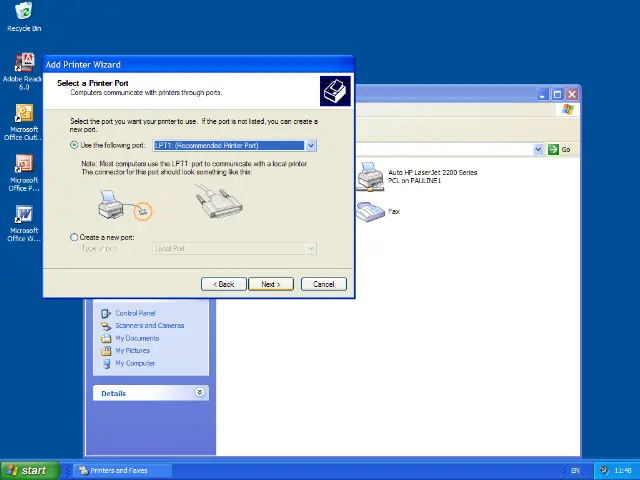640x480 pixels.
Task: Maximize the Printers and Faxes window
Action: tap(557, 95)
